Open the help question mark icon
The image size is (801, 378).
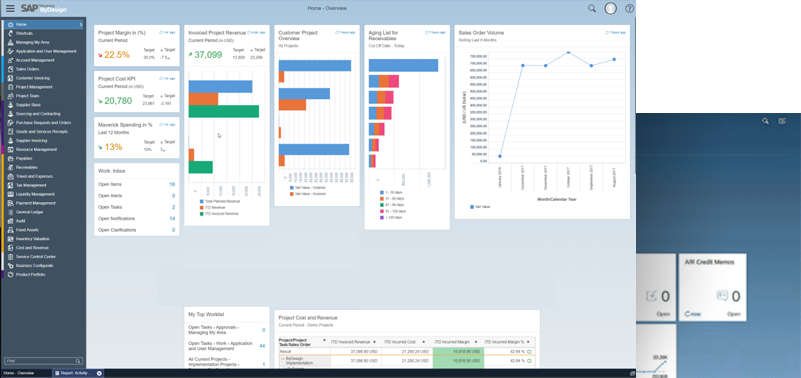(x=629, y=8)
